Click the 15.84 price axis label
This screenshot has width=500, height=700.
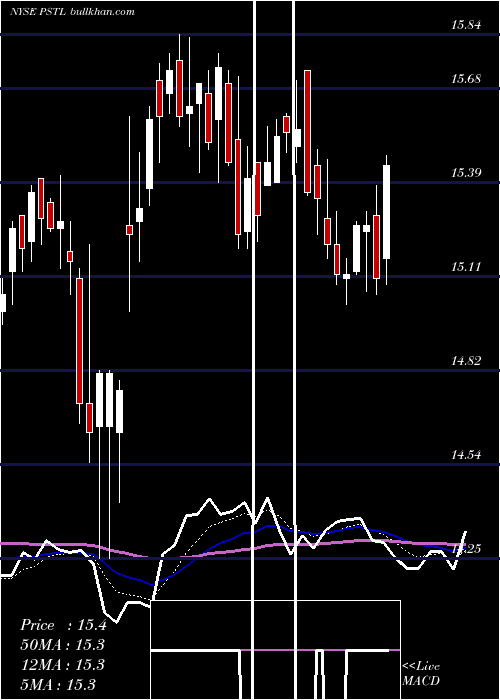click(466, 25)
